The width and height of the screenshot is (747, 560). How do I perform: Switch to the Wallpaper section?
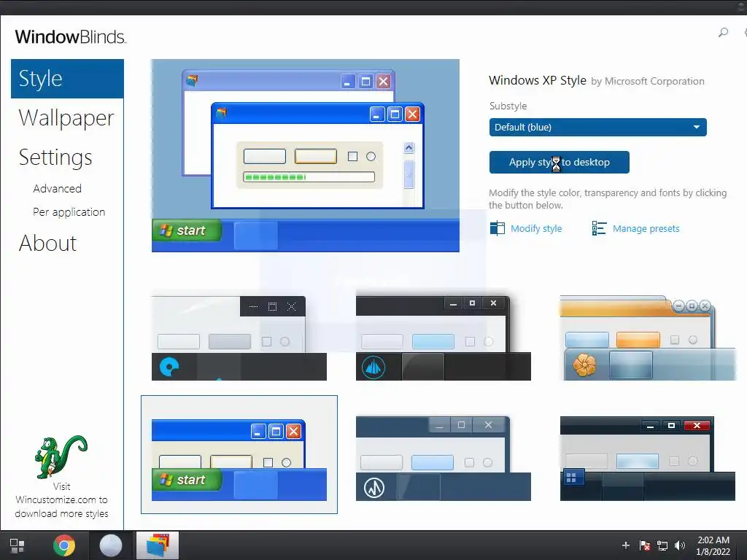[x=66, y=117]
